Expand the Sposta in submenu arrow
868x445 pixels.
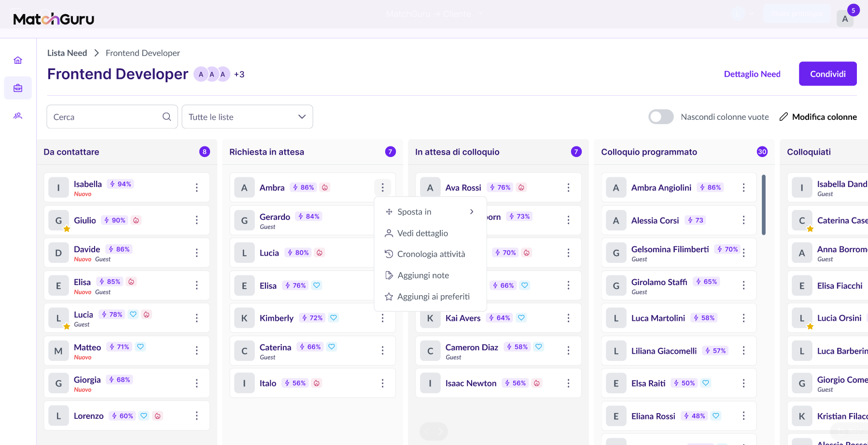[x=472, y=212]
